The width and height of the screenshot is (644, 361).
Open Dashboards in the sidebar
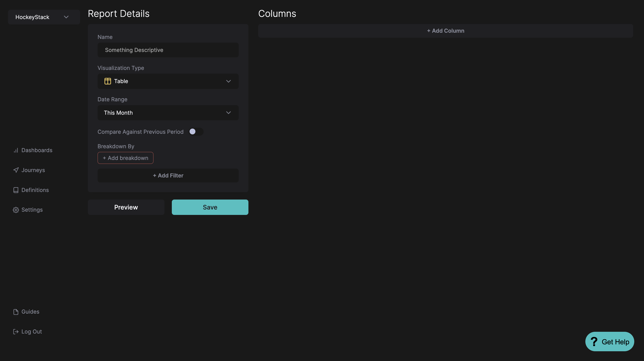coord(33,150)
